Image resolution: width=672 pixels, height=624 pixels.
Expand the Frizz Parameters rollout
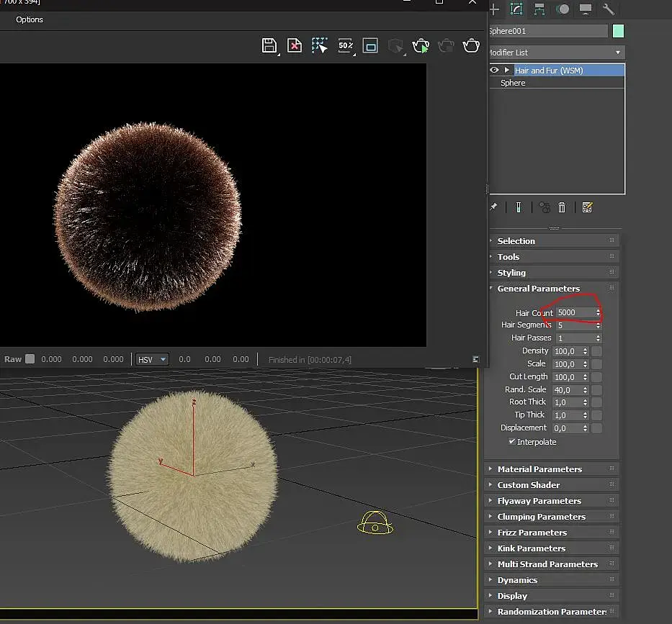pyautogui.click(x=532, y=533)
